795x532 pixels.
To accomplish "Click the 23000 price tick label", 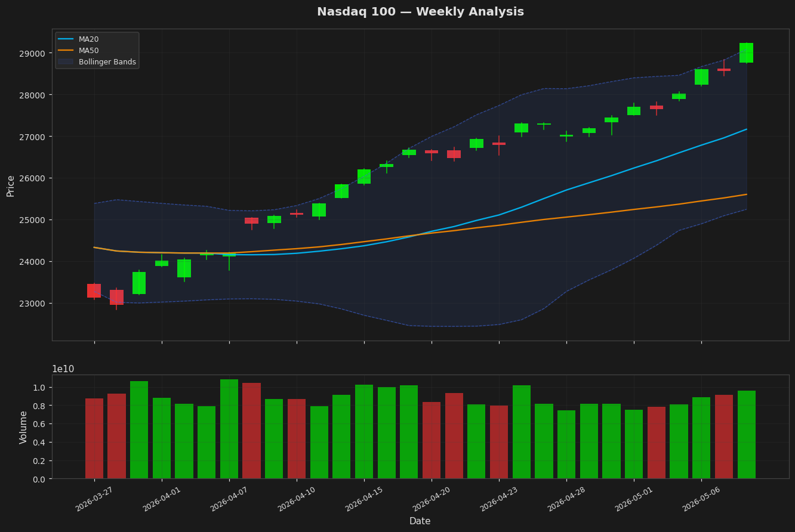I will [32, 304].
